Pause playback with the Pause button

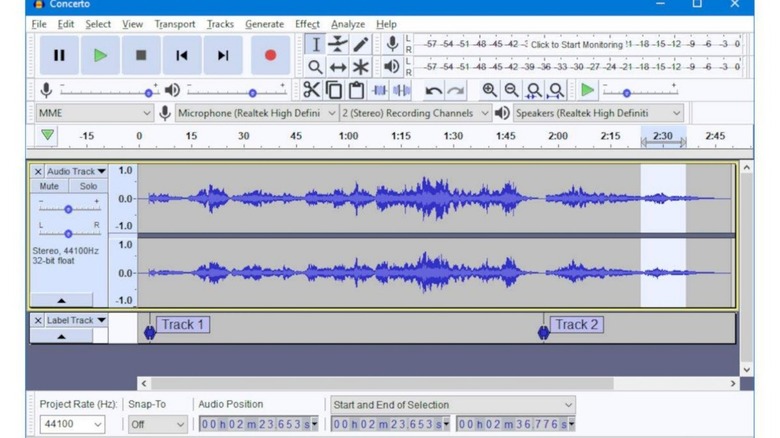[59, 56]
